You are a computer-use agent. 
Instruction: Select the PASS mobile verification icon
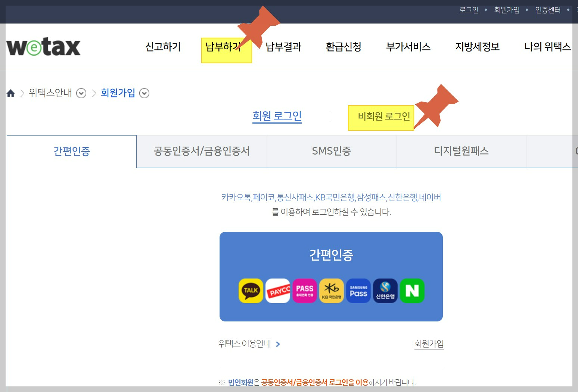point(305,291)
